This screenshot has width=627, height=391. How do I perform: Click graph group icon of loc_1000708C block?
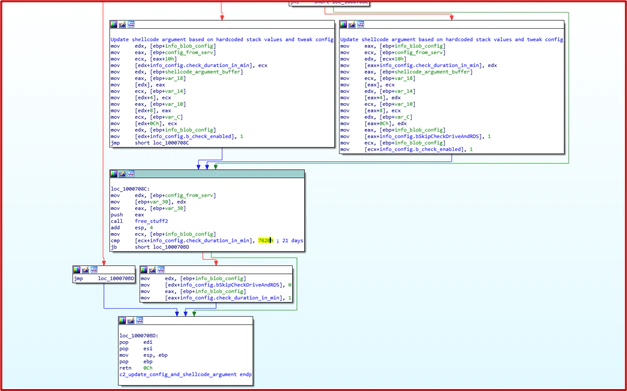pos(131,174)
